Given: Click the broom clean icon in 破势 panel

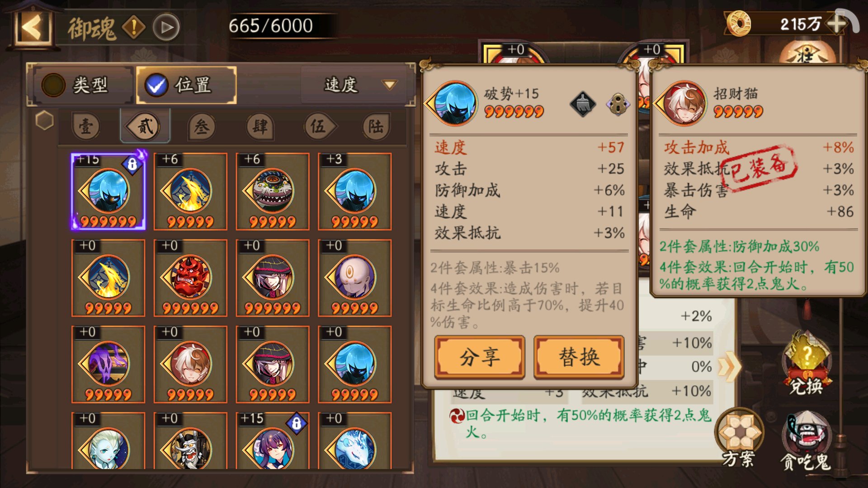Looking at the screenshot, I should [583, 104].
